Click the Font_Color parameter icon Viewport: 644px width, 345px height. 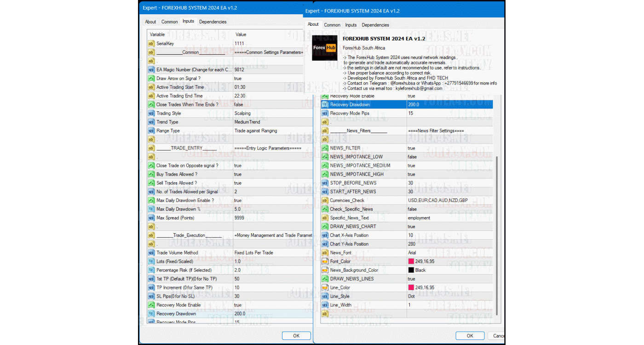pos(325,262)
